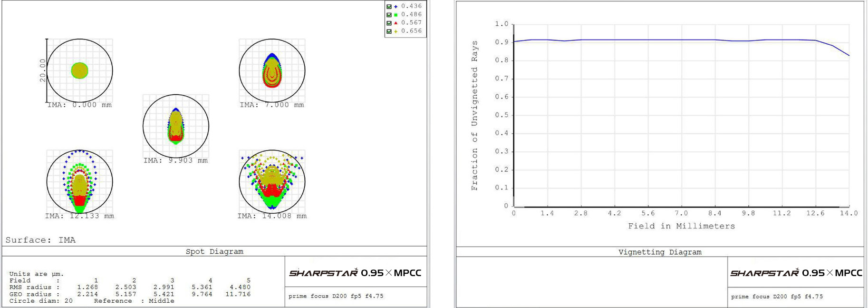Click the Spot Diagram title label
Screen dimensions: 868x308
(x=214, y=251)
